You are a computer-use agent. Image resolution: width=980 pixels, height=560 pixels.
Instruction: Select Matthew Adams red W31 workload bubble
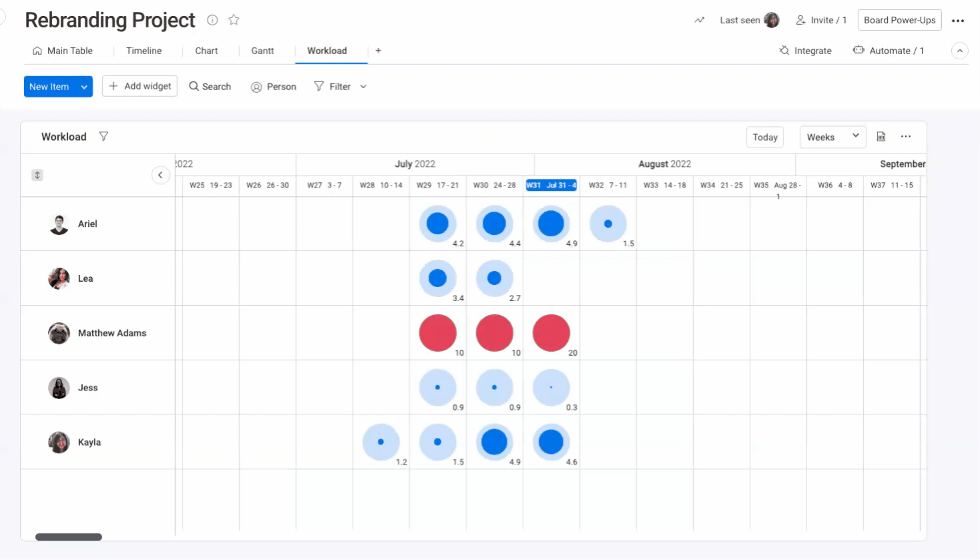551,333
